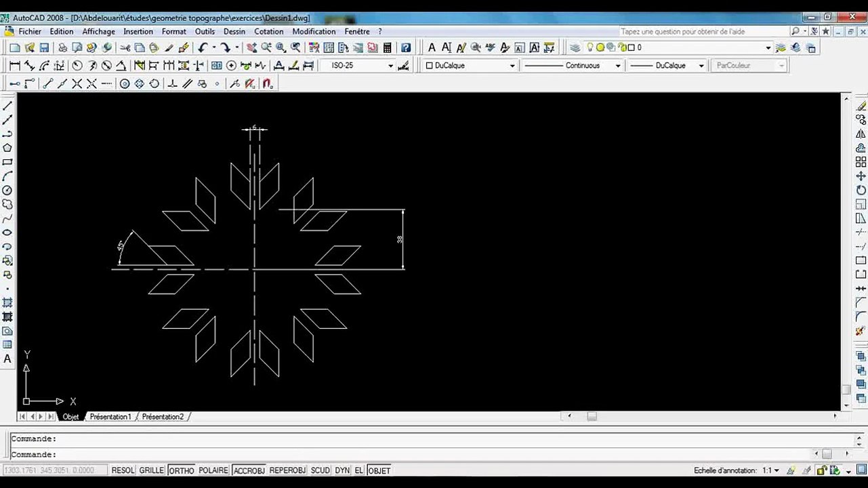
Task: Toggle REPEROBJ snap tracking
Action: pos(288,470)
